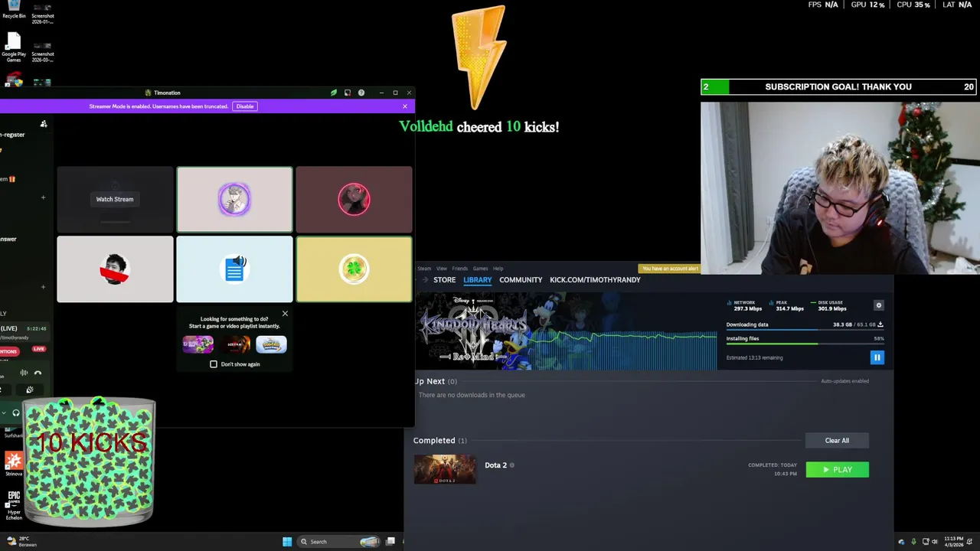The image size is (980, 551).
Task: Click the members icon in Discord sidebar
Action: [x=44, y=123]
